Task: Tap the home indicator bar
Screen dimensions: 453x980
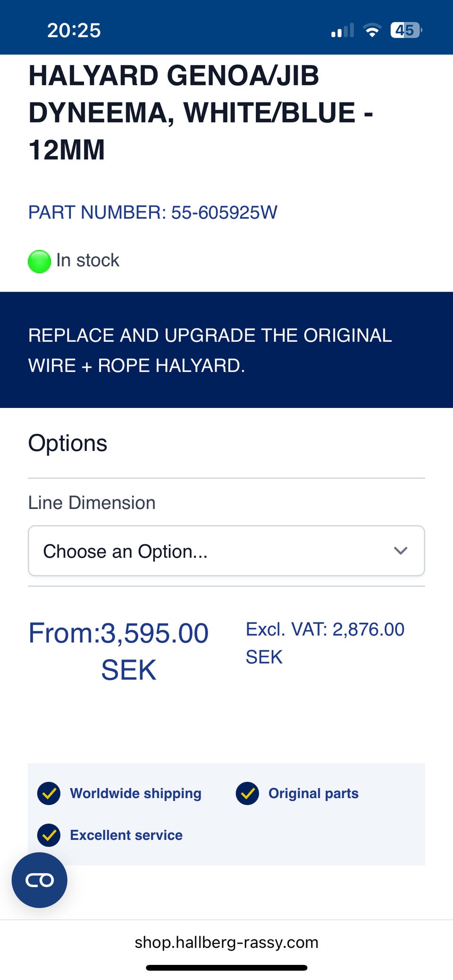Action: [226, 968]
